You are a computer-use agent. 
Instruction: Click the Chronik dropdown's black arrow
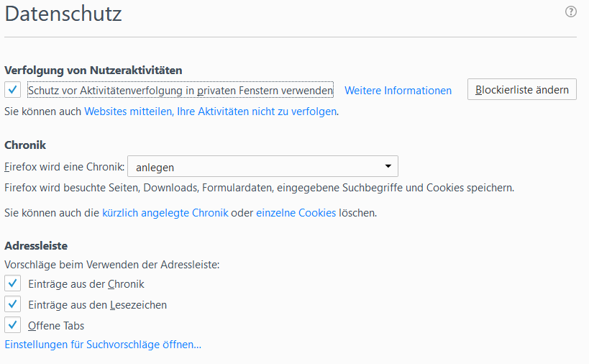(388, 166)
